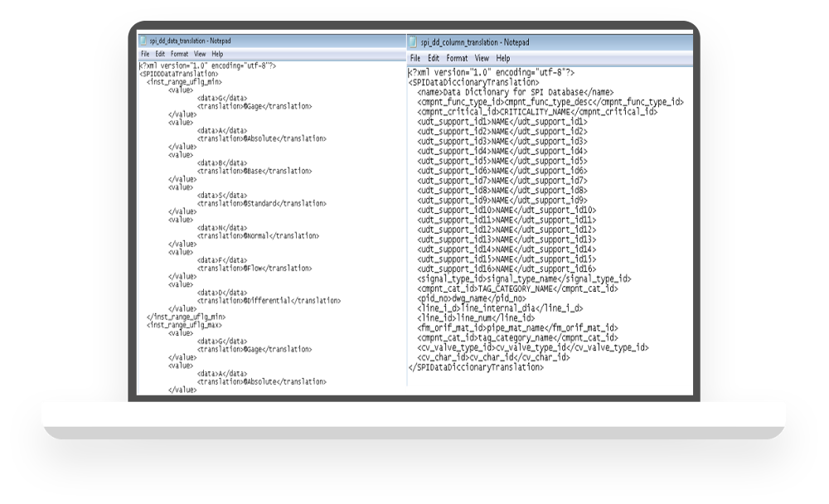Open Help menu in spi_dd_data_translation Notepad
The image size is (829, 504).
[217, 54]
